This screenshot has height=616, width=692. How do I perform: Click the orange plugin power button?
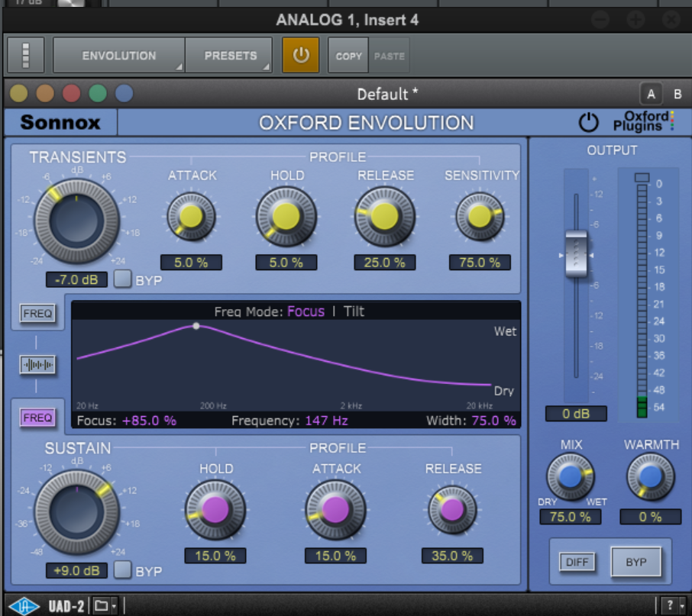300,55
